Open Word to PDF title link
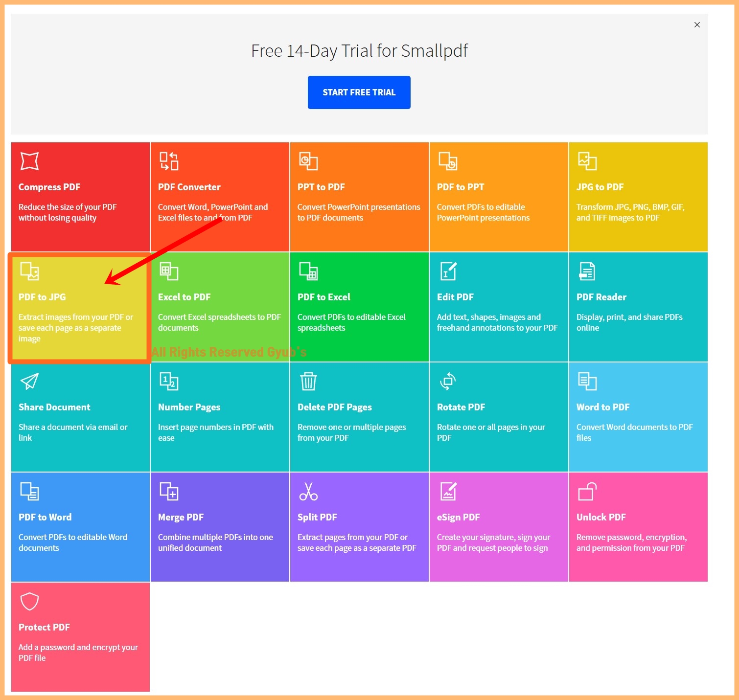739x700 pixels. tap(603, 407)
